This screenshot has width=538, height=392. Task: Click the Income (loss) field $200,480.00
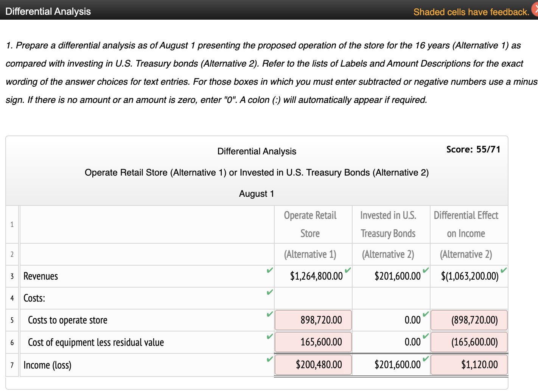coord(313,365)
